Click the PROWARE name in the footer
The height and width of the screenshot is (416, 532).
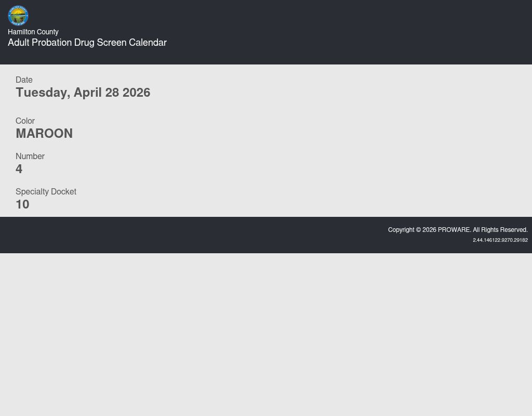pos(454,230)
